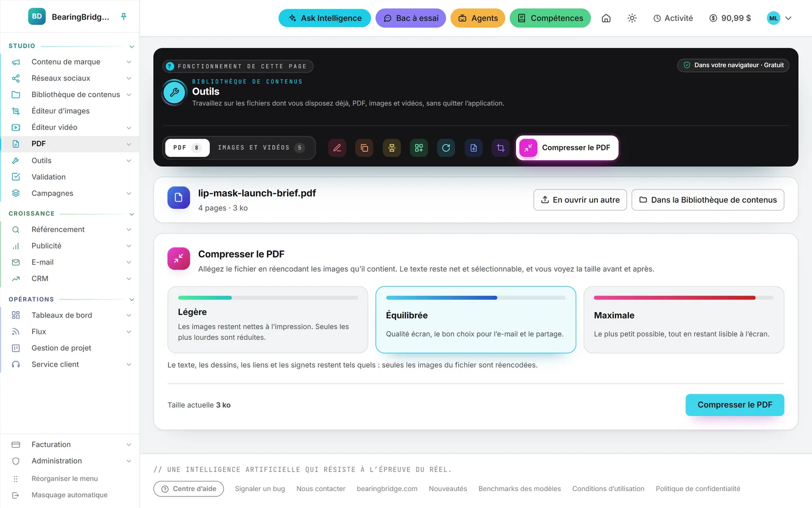
Task: Toggle the light theme sun icon
Action: 632,18
